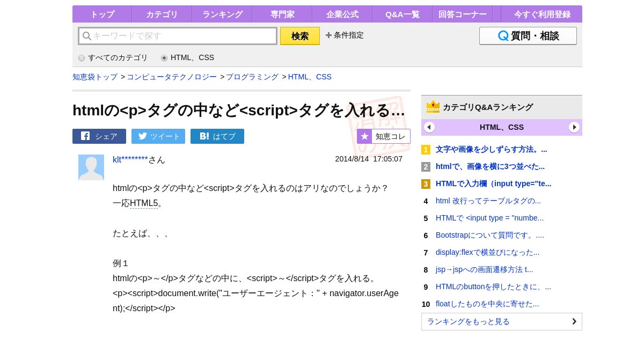
Task: Open klt******** user profile link
Action: 130,159
